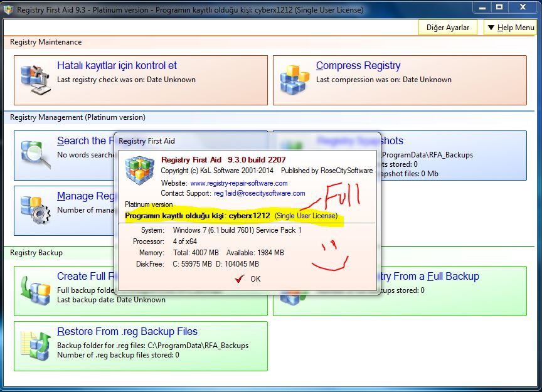Click the Registry Backup section header

tap(36, 253)
